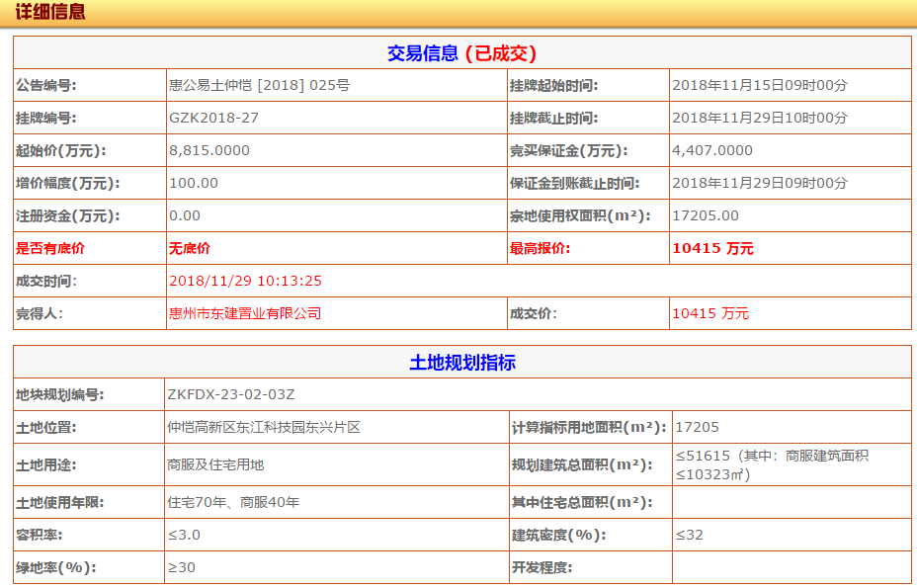
Task: Select the plot area 17205.00 cell
Action: click(x=705, y=215)
